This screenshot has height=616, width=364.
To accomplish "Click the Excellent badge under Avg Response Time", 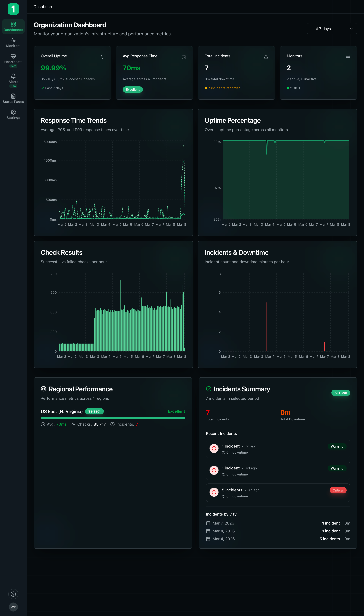I will 133,90.
